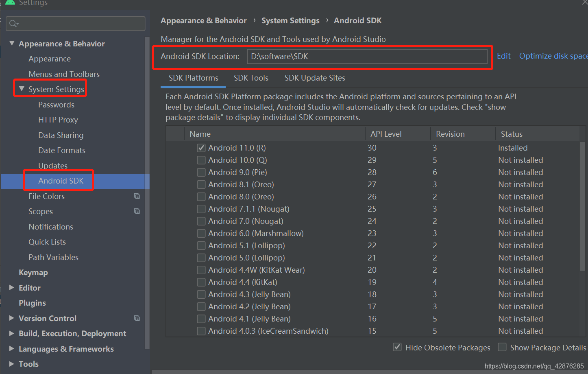Viewport: 588px width, 374px height.
Task: Check the Android 4.1 (Jelly Bean) checkbox
Action: tap(201, 319)
